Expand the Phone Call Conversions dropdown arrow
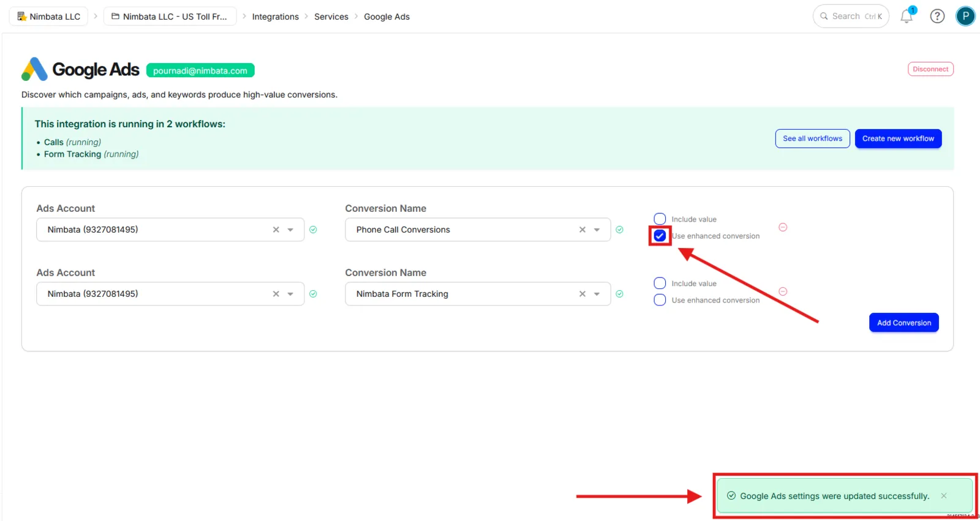 [597, 230]
